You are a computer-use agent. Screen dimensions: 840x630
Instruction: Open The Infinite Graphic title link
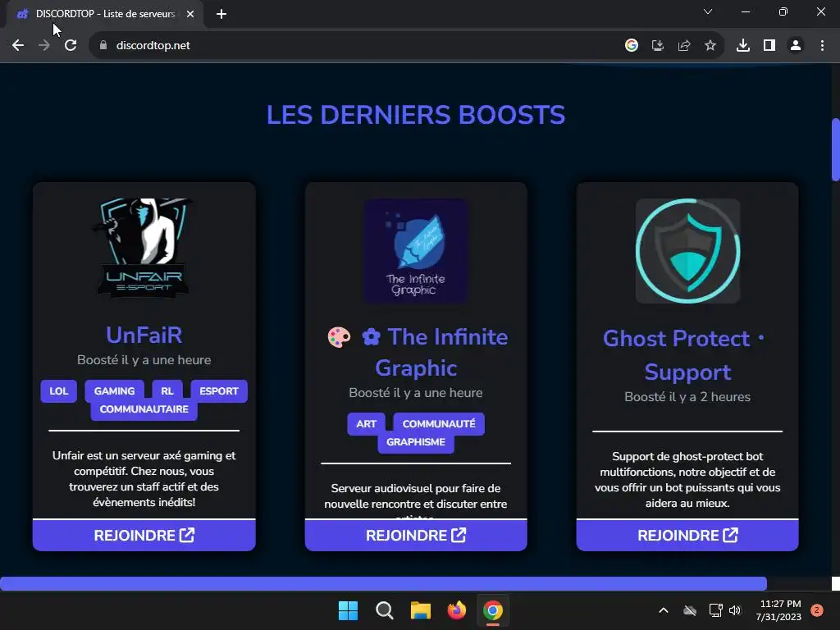click(x=418, y=352)
